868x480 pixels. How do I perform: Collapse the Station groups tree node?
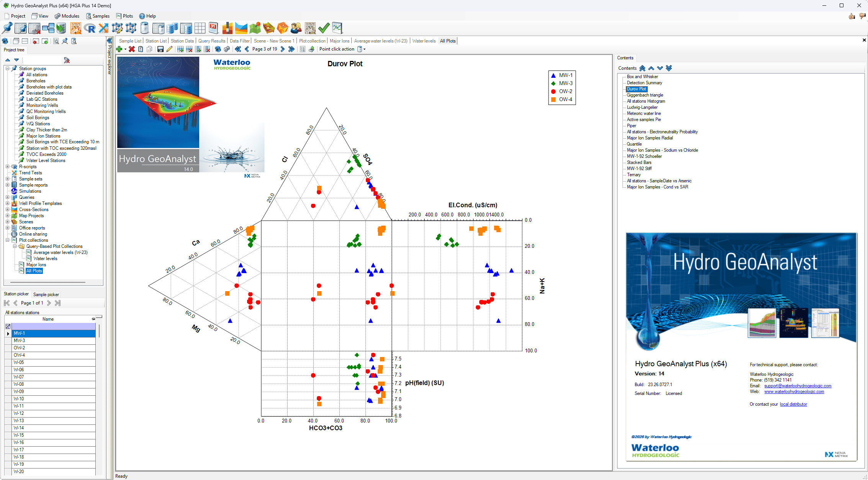pyautogui.click(x=7, y=69)
